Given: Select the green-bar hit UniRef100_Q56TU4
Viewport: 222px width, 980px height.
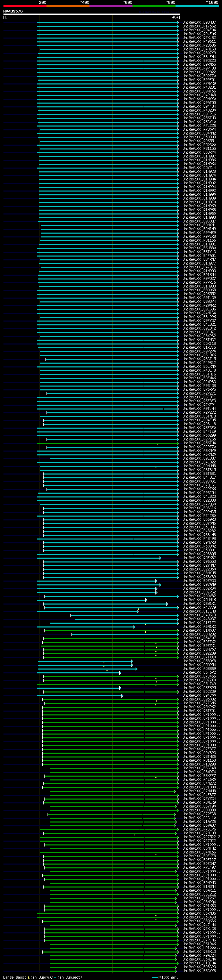Looking at the screenshot, I should (x=199, y=443).
